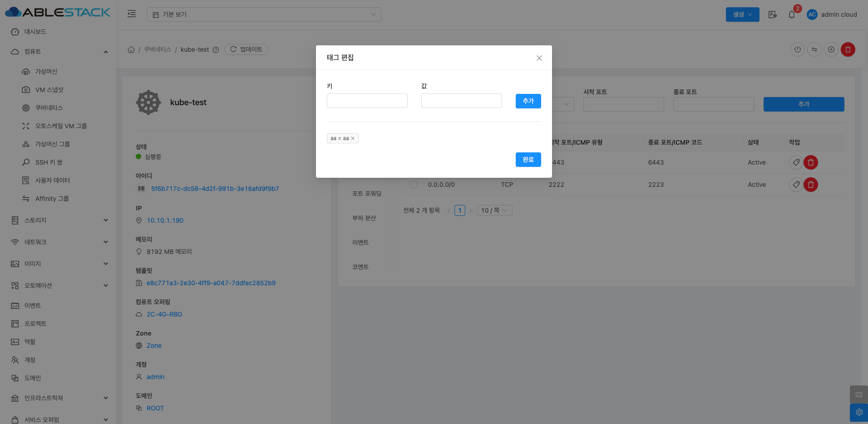Click the scale cluster arrows icon
Image resolution: width=868 pixels, height=424 pixels.
pyautogui.click(x=814, y=49)
